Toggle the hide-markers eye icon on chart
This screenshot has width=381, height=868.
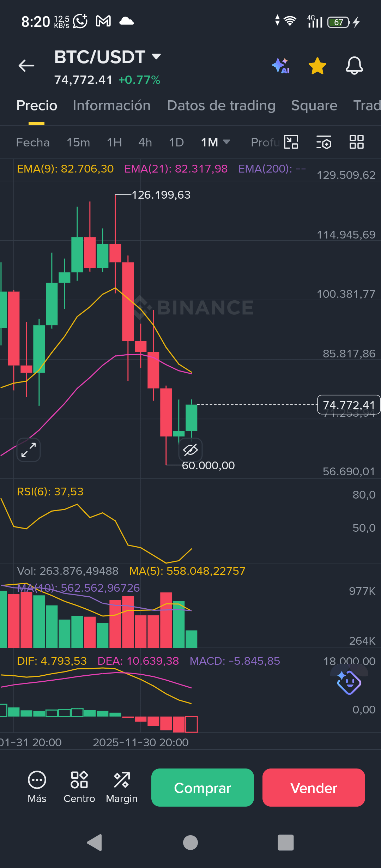[x=190, y=450]
